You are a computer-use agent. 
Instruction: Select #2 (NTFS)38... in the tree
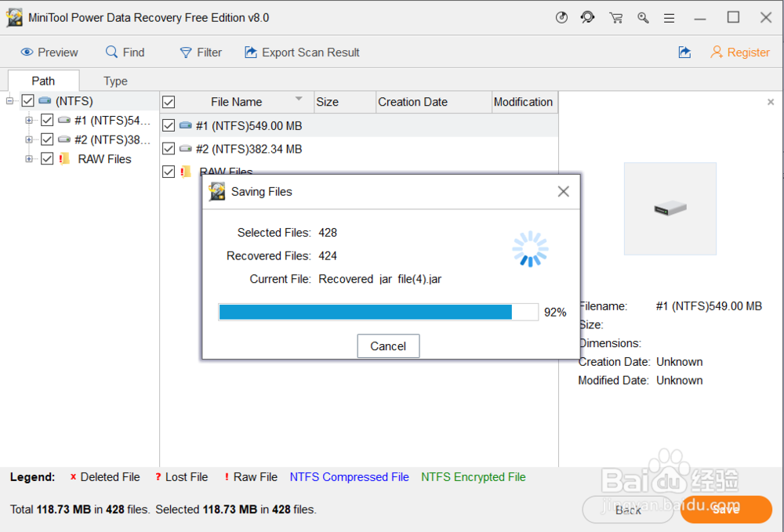click(x=112, y=139)
